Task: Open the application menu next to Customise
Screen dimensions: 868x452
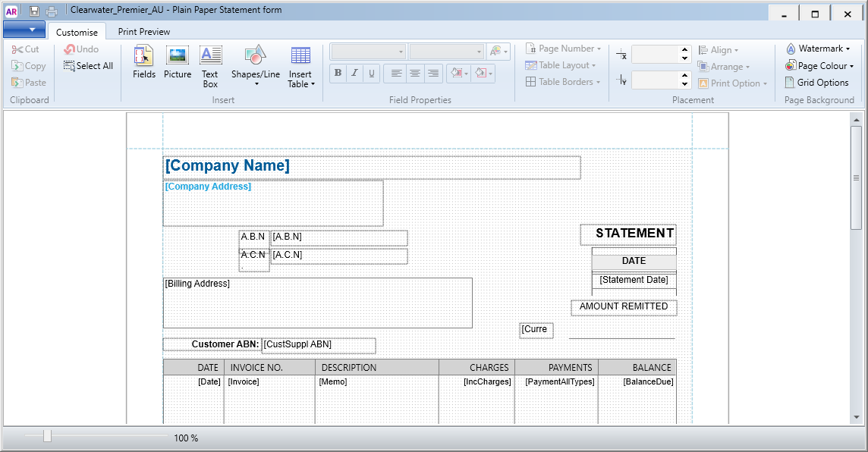Action: 24,30
